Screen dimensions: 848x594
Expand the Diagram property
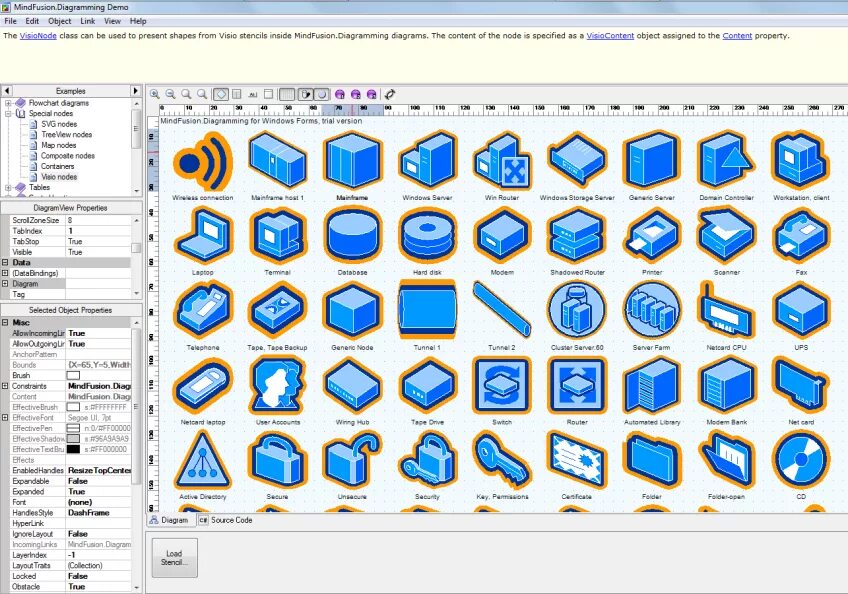tap(5, 283)
